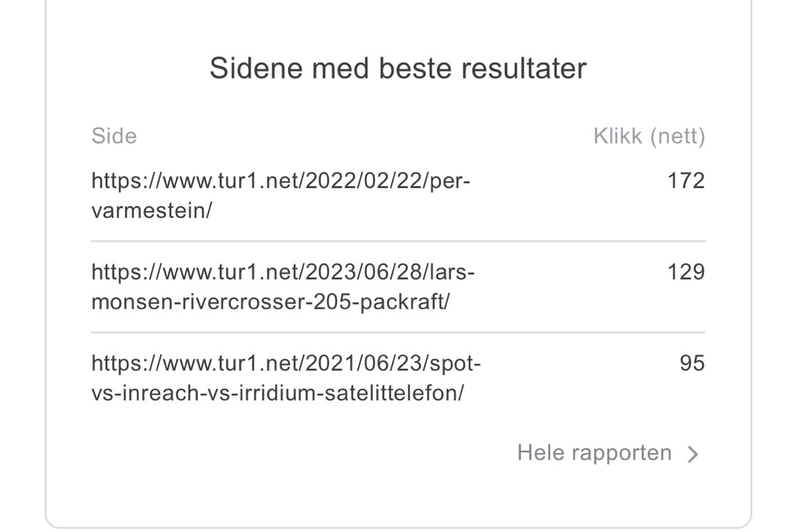The image size is (797, 532).
Task: Select the https://www.tur1.net/2023/06/28/lars- URL line
Action: point(284,272)
